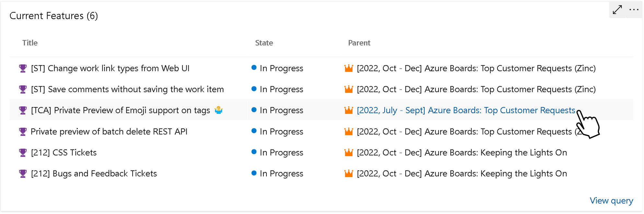Select the state dot beside Emoji support feature
Screen dimensions: 644x214
pyautogui.click(x=254, y=110)
